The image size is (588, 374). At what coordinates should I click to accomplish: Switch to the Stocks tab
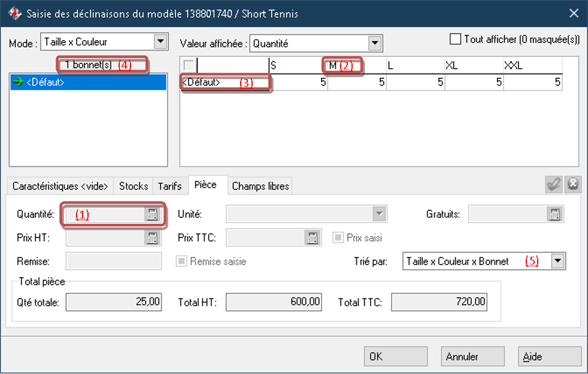pos(133,186)
